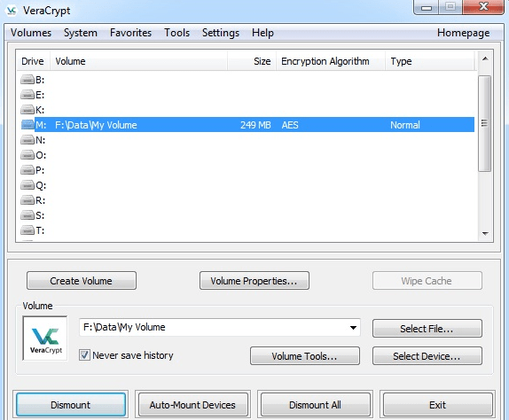509x420 pixels.
Task: Click the Q: drive icon
Action: (27, 185)
